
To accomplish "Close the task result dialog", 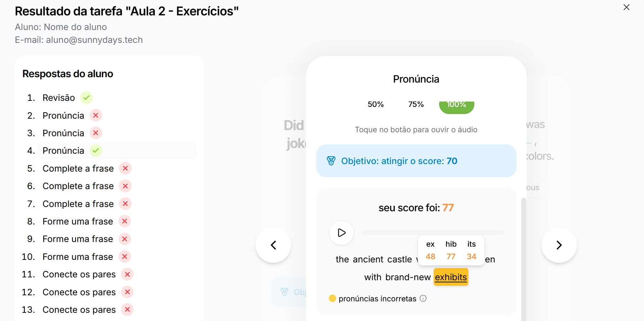I will [x=626, y=7].
